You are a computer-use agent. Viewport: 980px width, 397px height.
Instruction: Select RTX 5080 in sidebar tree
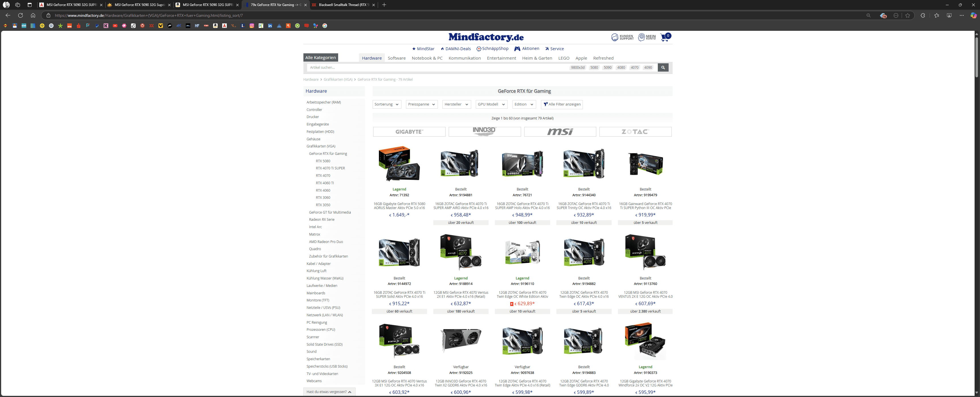coord(323,161)
